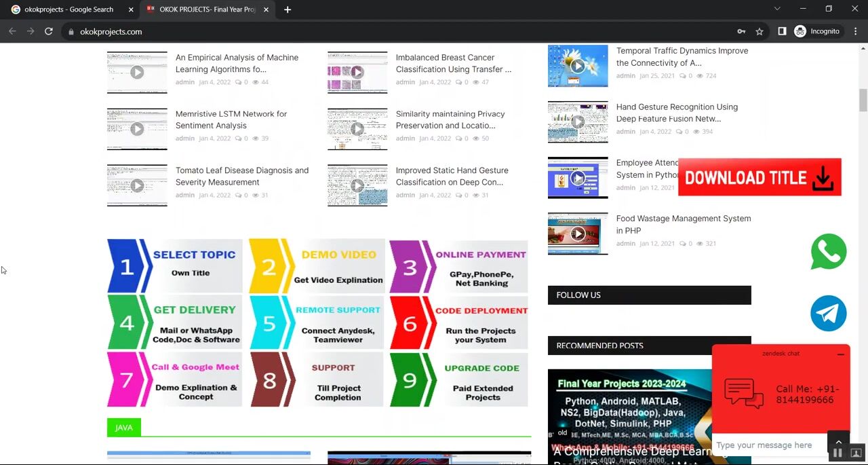
Task: Click the 'Call & Google Meet' step 7 banner
Action: point(175,379)
